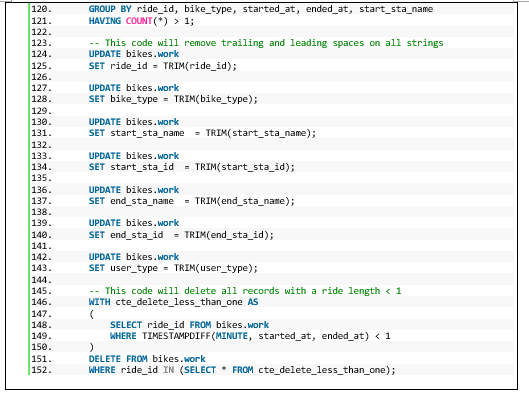Click the grey IN keyword on line 152
Image resolution: width=529 pixels, height=395 pixels.
click(168, 370)
